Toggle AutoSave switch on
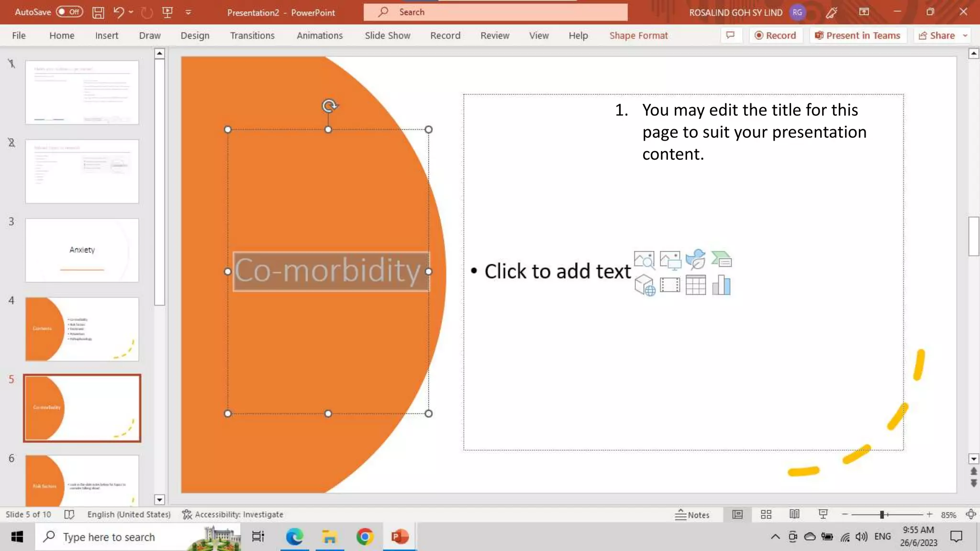The height and width of the screenshot is (551, 980). coord(69,12)
